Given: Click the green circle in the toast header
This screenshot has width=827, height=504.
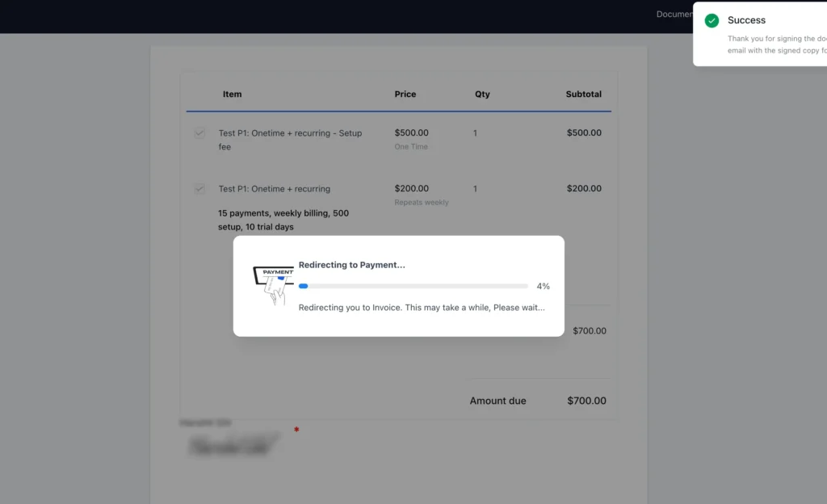Looking at the screenshot, I should [x=711, y=20].
